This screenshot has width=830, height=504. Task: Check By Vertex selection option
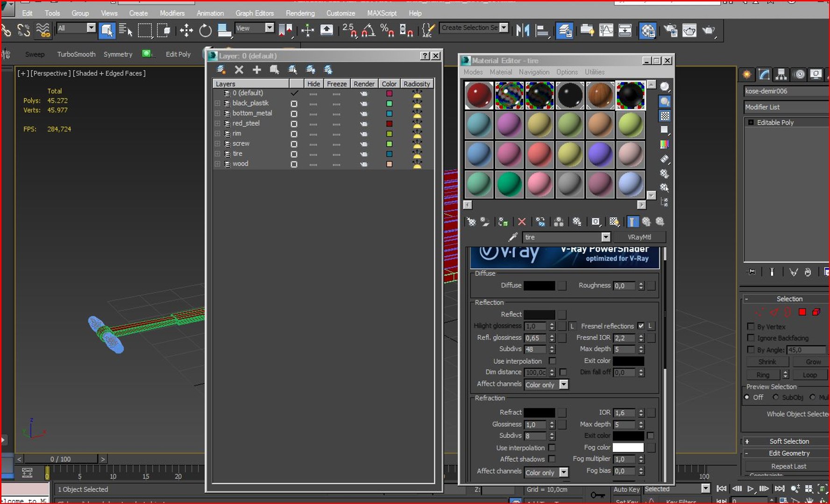[x=751, y=326]
